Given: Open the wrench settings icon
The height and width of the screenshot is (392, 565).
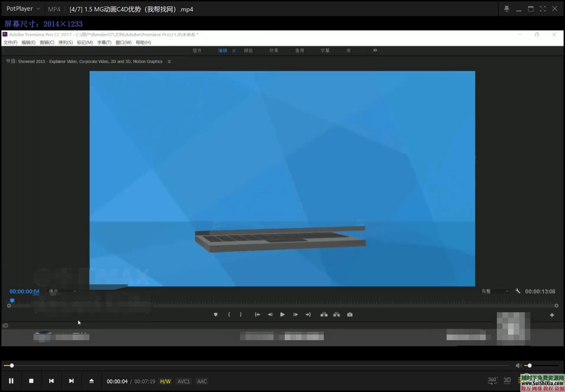Looking at the screenshot, I should point(518,291).
